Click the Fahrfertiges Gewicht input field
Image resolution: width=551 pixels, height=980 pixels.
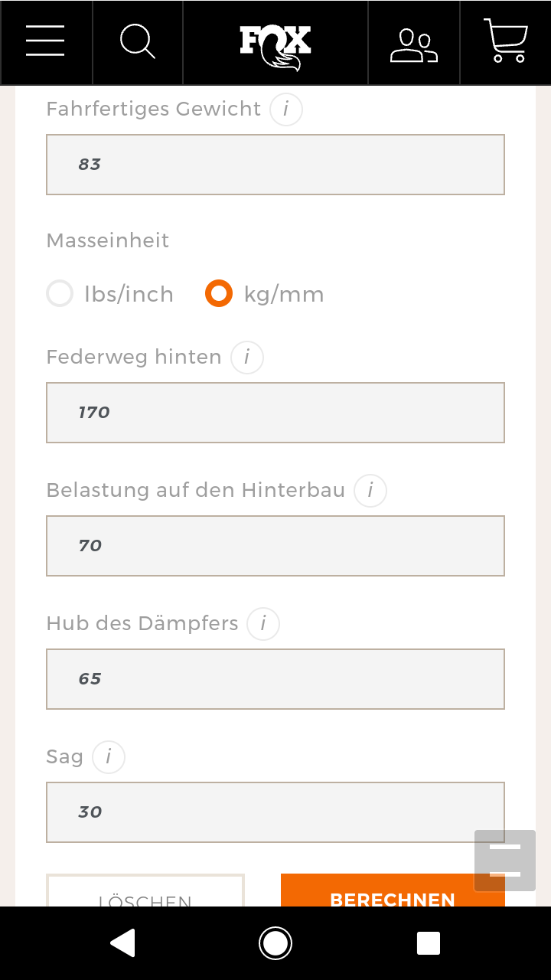(x=275, y=165)
